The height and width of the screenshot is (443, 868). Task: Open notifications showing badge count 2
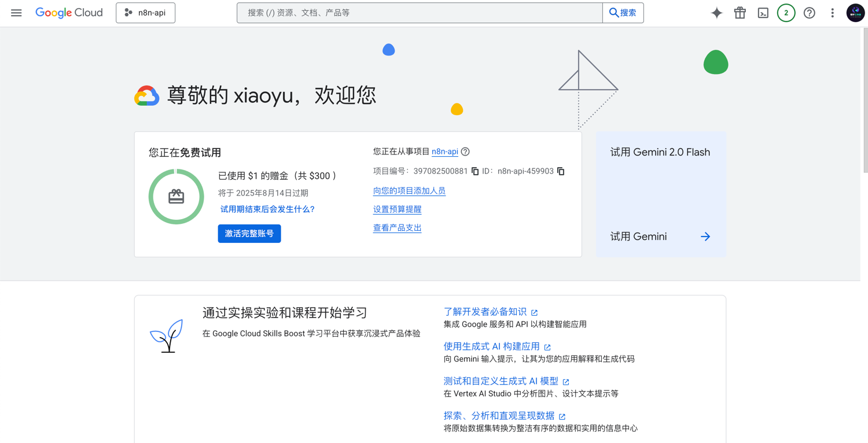pos(786,13)
